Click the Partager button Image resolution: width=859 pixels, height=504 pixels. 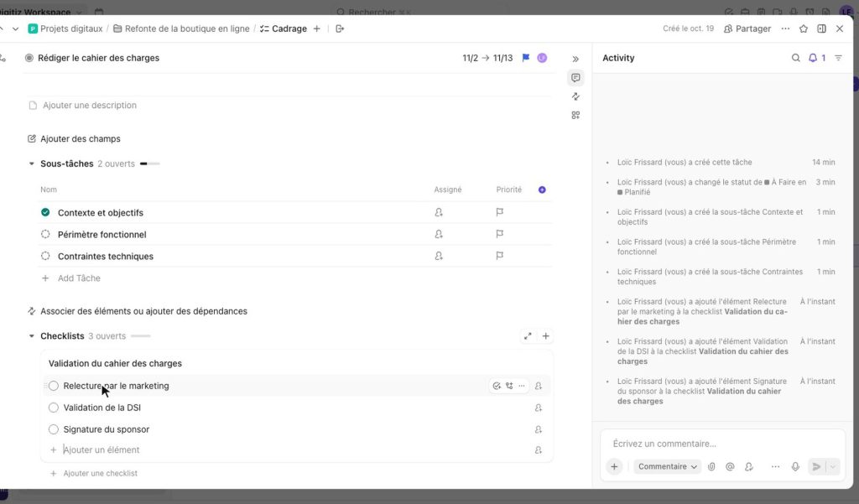coord(747,29)
